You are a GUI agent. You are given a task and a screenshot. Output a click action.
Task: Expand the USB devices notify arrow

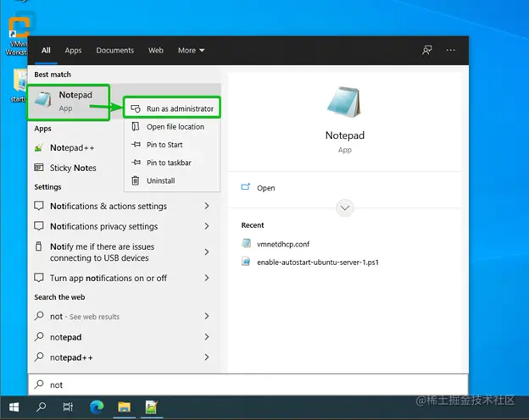click(x=207, y=251)
